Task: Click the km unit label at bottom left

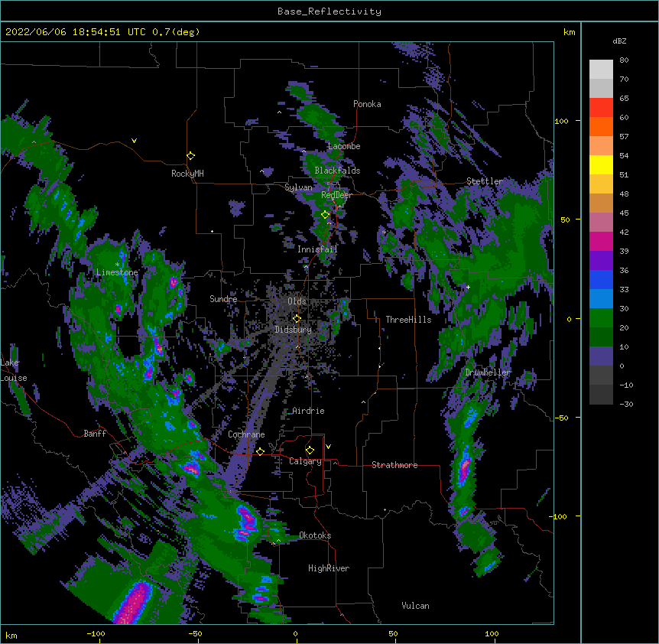Action: click(x=11, y=635)
